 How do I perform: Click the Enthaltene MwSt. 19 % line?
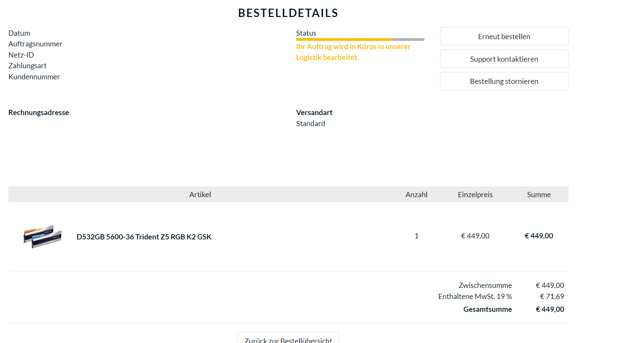[475, 297]
